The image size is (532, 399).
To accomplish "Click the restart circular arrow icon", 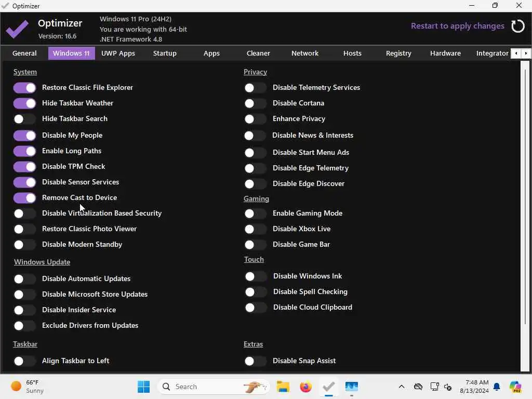I will 518,26.
